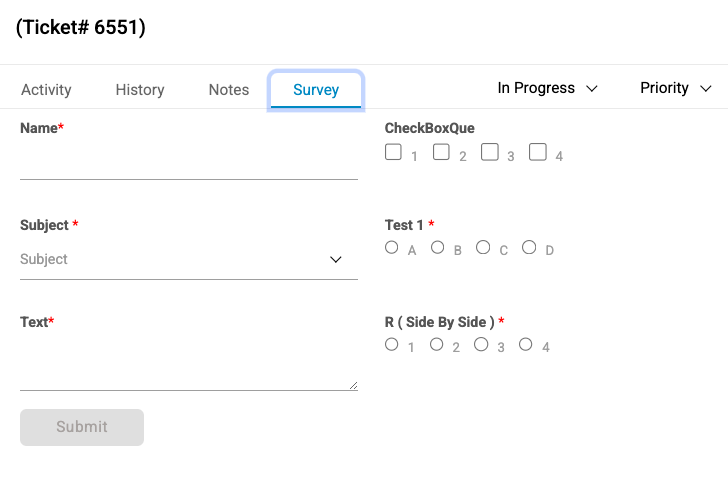This screenshot has width=728, height=490.
Task: Choose radio option B in Test 1
Action: coord(438,247)
